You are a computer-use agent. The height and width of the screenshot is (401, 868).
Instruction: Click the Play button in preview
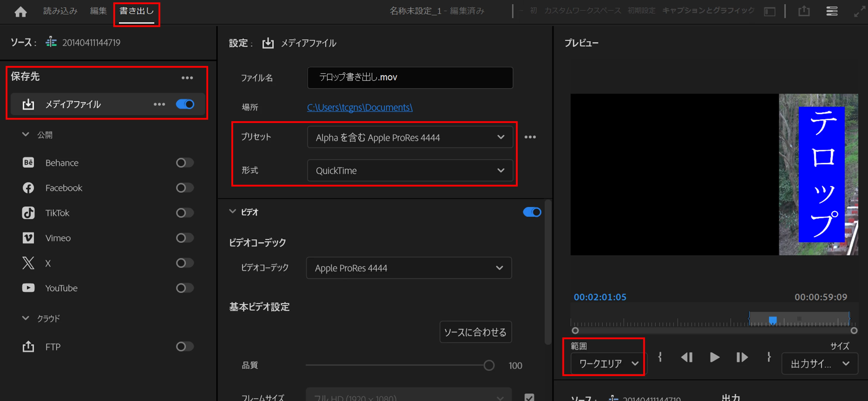(x=714, y=357)
